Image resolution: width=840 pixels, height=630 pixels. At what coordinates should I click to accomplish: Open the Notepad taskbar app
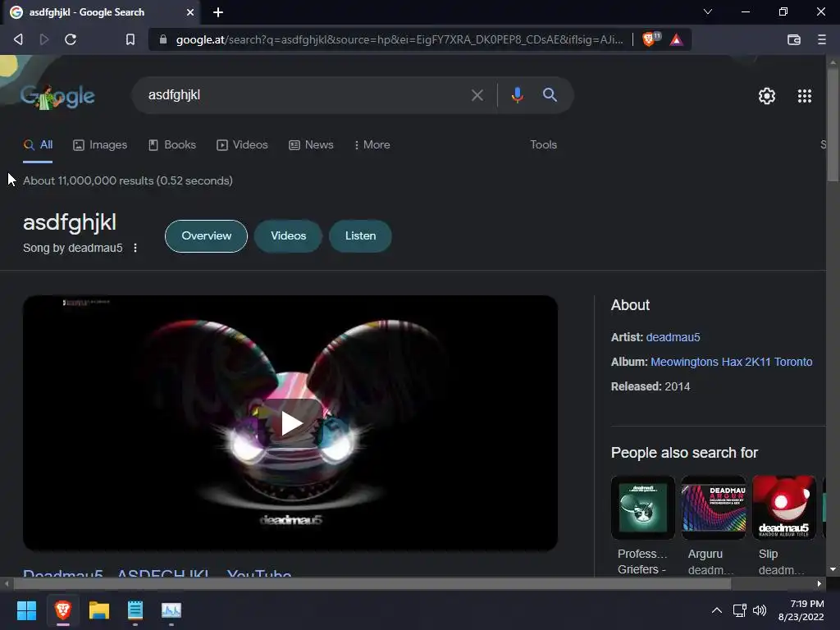135,610
